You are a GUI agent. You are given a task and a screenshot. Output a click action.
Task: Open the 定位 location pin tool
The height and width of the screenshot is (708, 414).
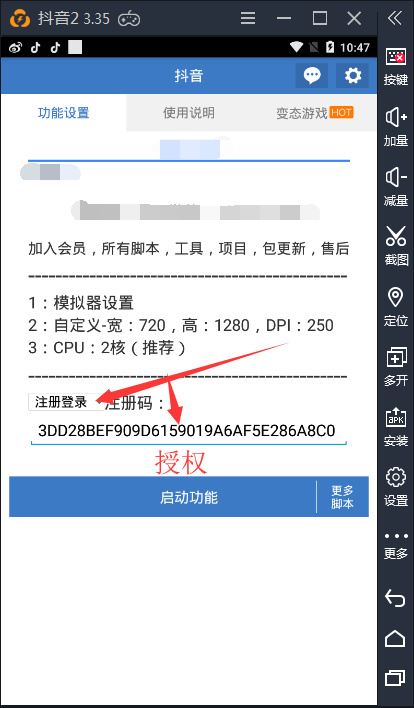395,307
